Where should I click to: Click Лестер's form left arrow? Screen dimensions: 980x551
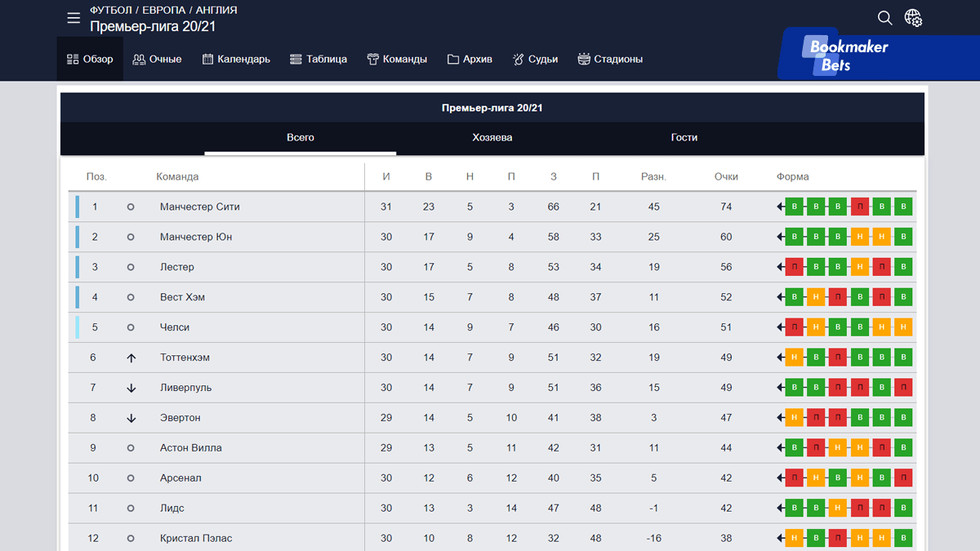pyautogui.click(x=781, y=267)
